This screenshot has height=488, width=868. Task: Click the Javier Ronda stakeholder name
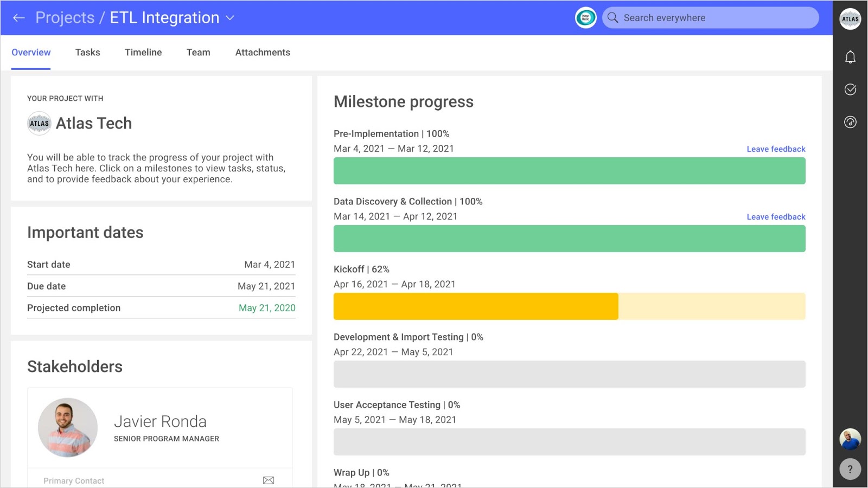point(160,421)
